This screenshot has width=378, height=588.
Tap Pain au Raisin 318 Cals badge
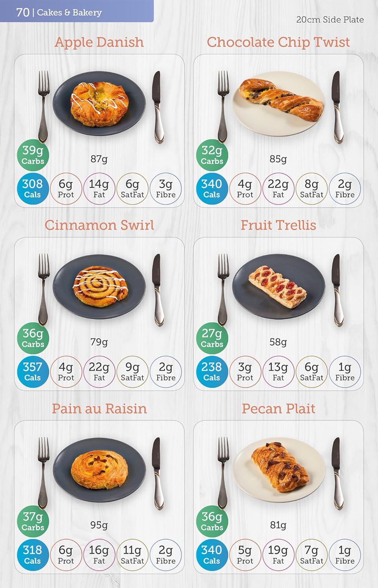(33, 555)
